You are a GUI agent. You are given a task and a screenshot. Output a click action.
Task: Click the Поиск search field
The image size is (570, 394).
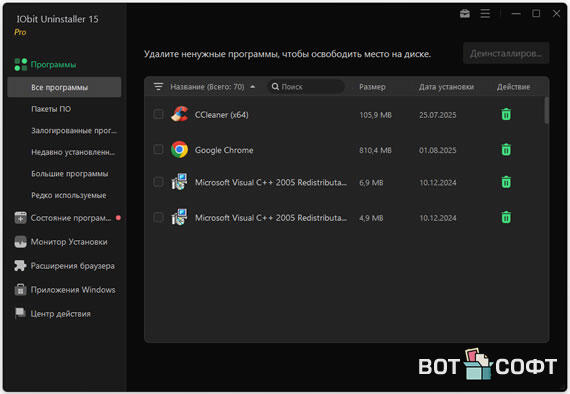click(306, 87)
